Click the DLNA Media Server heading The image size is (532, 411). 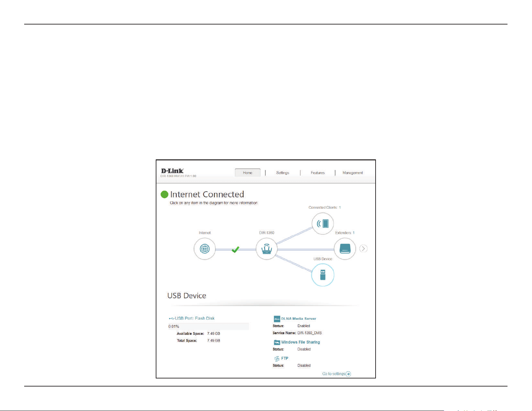click(x=298, y=319)
